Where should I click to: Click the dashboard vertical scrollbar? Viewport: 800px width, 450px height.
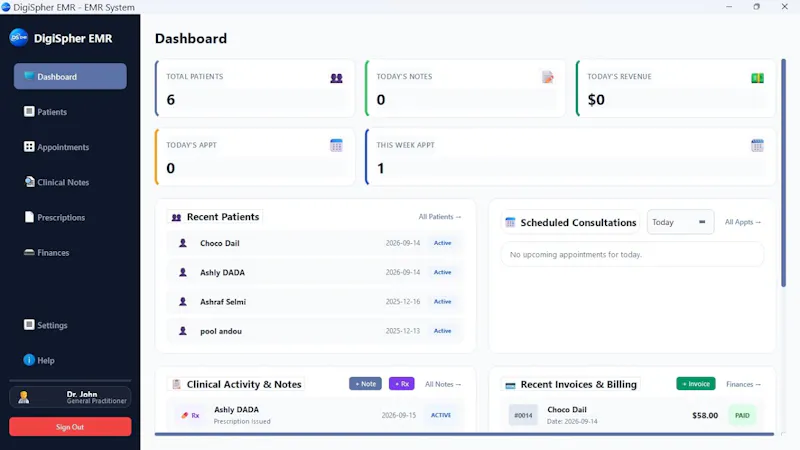tap(783, 173)
